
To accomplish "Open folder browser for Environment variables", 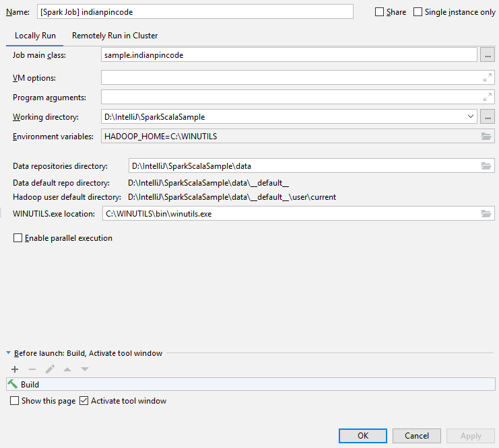I will click(486, 137).
